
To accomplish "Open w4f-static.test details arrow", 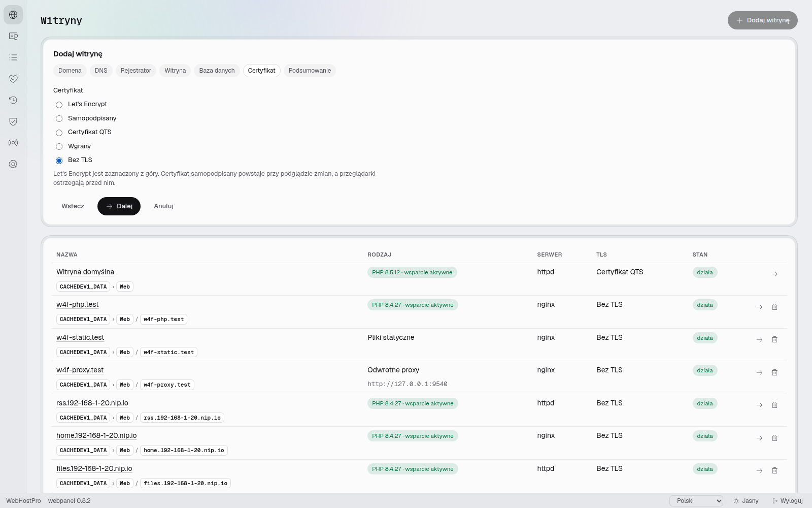I will tap(759, 339).
